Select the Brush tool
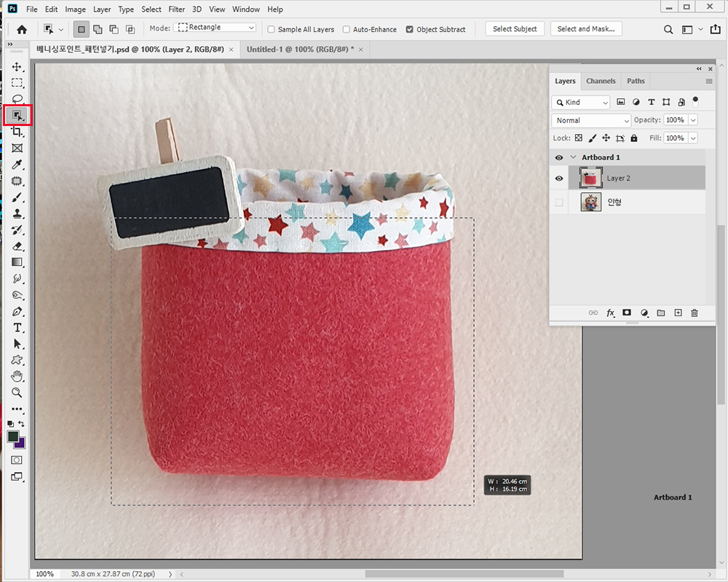Screen dimensions: 728x582 [17, 197]
